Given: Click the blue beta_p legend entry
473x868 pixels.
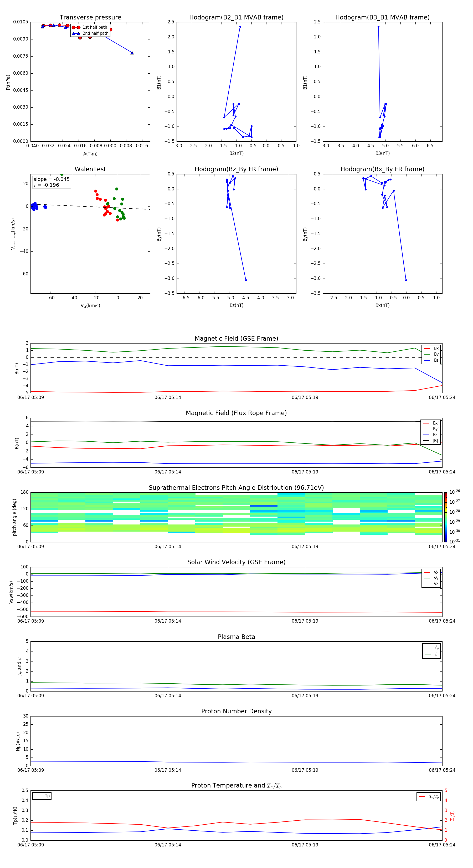Looking at the screenshot, I should [431, 647].
